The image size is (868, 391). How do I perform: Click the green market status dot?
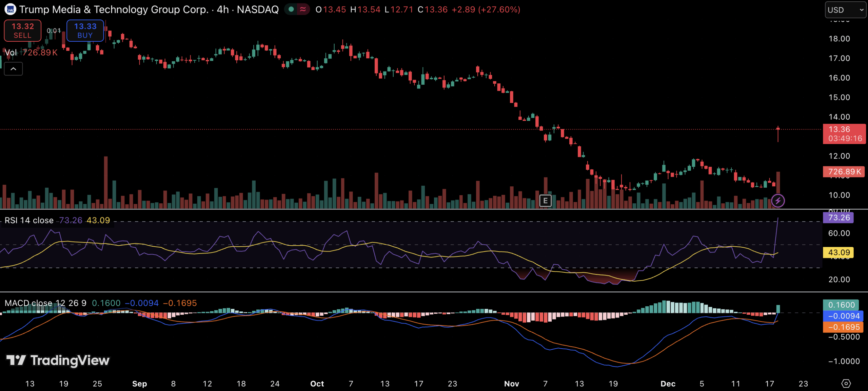click(x=291, y=9)
